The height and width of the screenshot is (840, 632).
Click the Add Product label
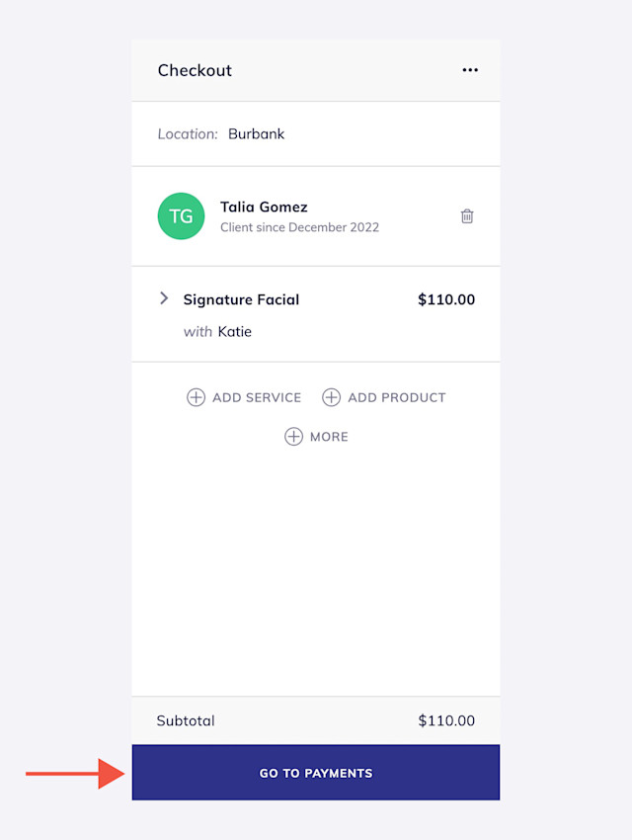[x=397, y=397]
